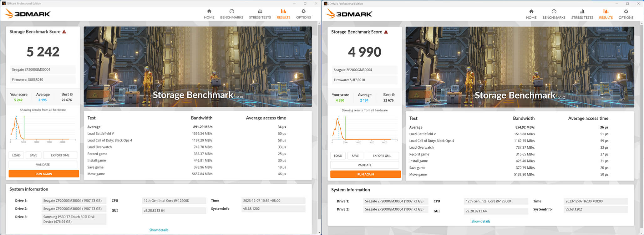Screen dimensions: 644x235
Task: Click Samsung PSSD T7 Touch drive field
Action: click(x=74, y=219)
